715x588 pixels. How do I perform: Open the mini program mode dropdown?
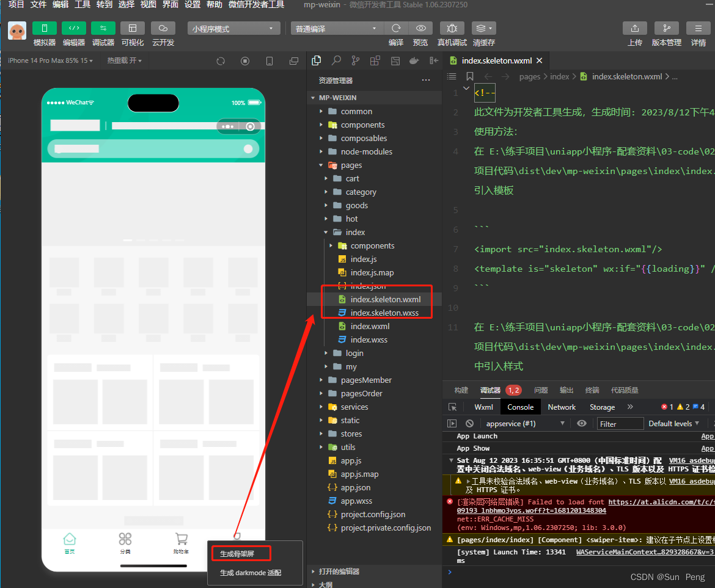(233, 28)
